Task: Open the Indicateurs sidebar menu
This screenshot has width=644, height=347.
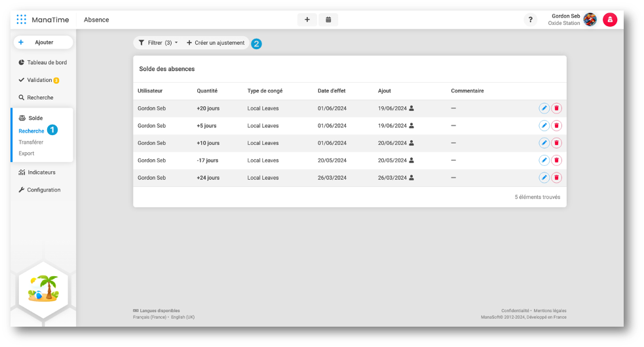Action: (41, 173)
